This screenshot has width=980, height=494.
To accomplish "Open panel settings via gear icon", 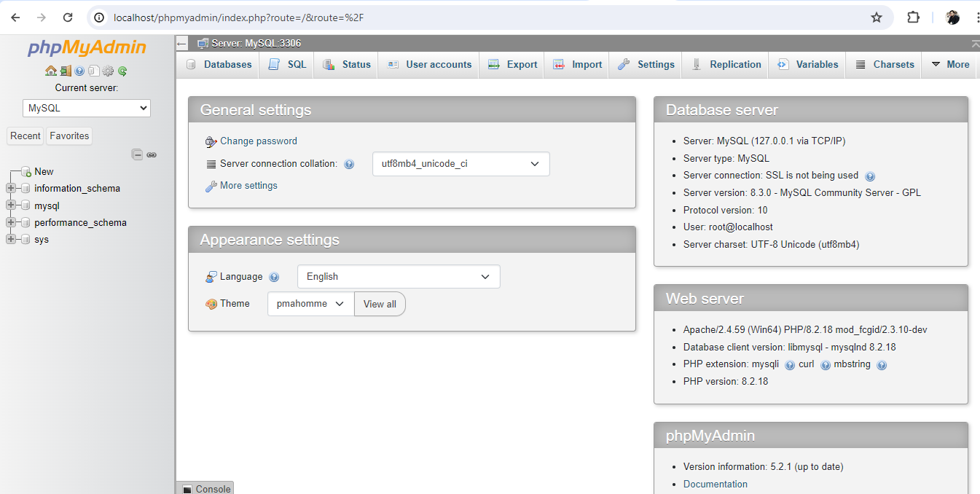I will 107,71.
